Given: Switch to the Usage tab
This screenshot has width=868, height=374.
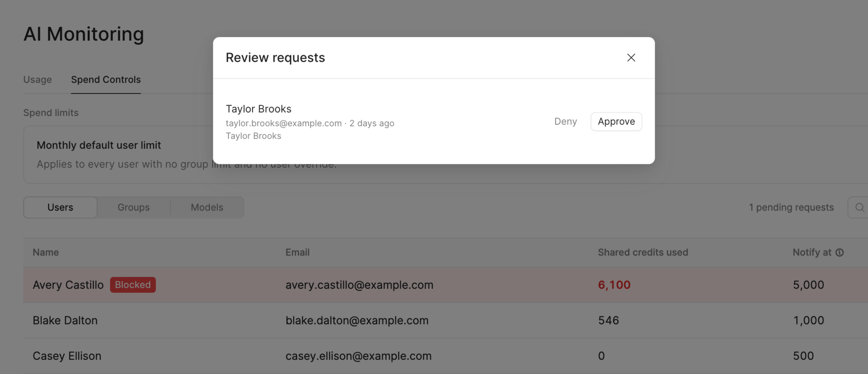Looking at the screenshot, I should tap(38, 80).
